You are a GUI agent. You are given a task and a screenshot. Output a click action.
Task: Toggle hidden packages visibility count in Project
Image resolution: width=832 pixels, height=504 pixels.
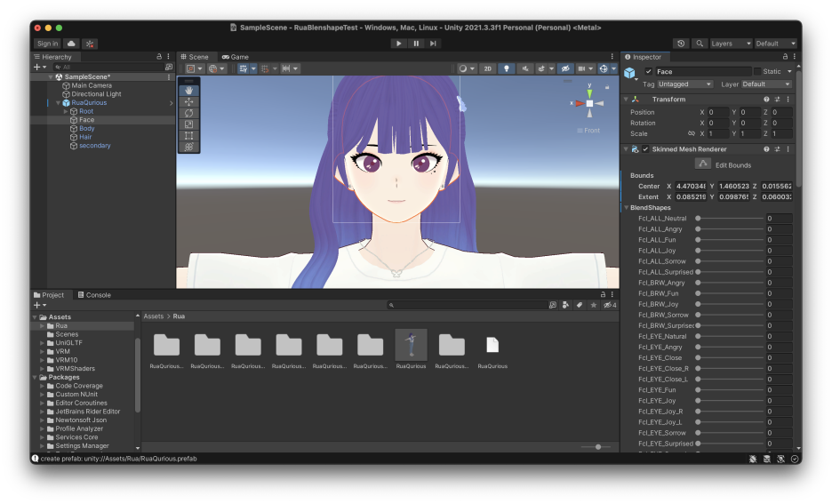610,305
